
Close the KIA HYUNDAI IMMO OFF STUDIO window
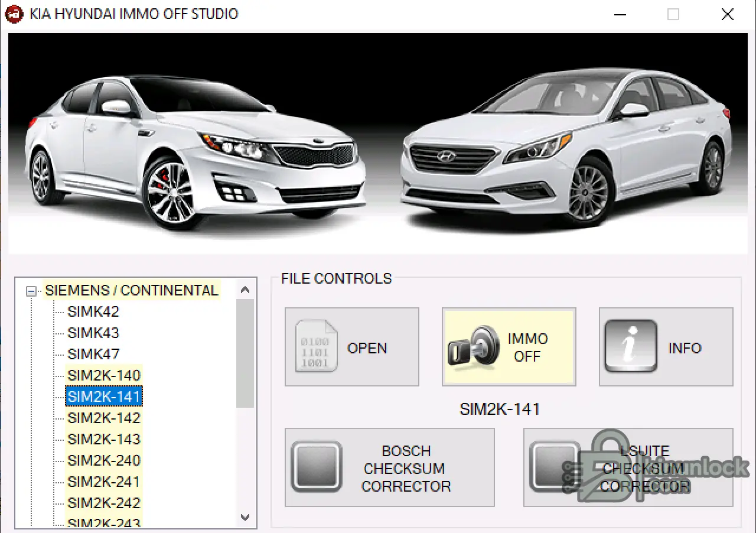(727, 14)
